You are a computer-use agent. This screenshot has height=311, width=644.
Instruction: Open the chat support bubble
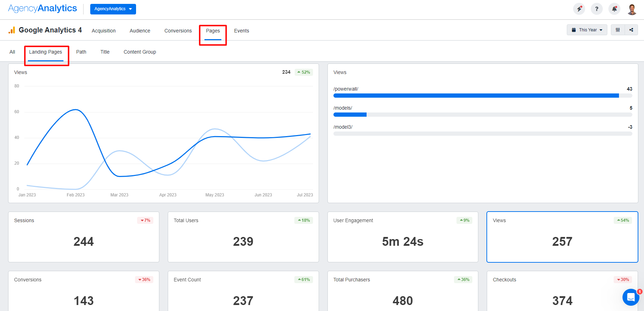click(x=631, y=297)
